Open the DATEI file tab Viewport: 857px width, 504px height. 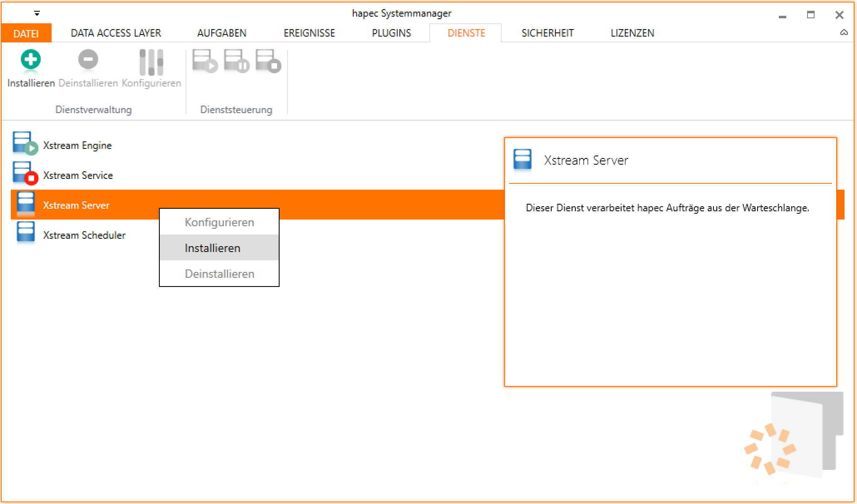coord(26,33)
